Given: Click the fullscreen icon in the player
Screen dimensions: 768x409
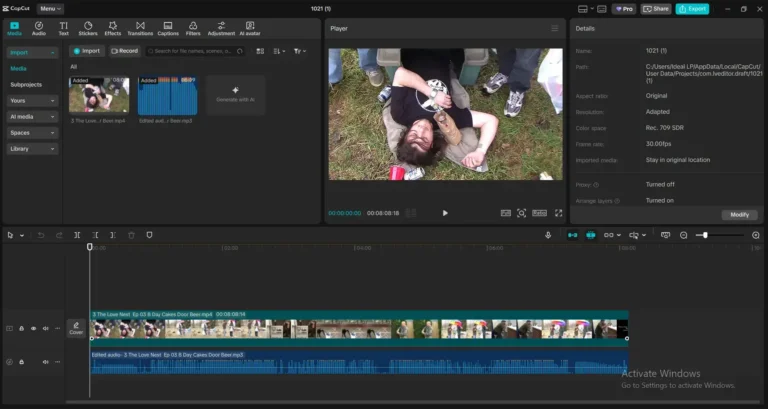Looking at the screenshot, I should point(558,213).
